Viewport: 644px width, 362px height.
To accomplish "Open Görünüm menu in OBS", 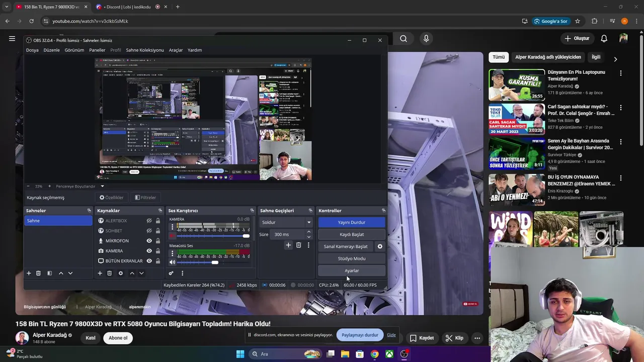I will point(74,50).
